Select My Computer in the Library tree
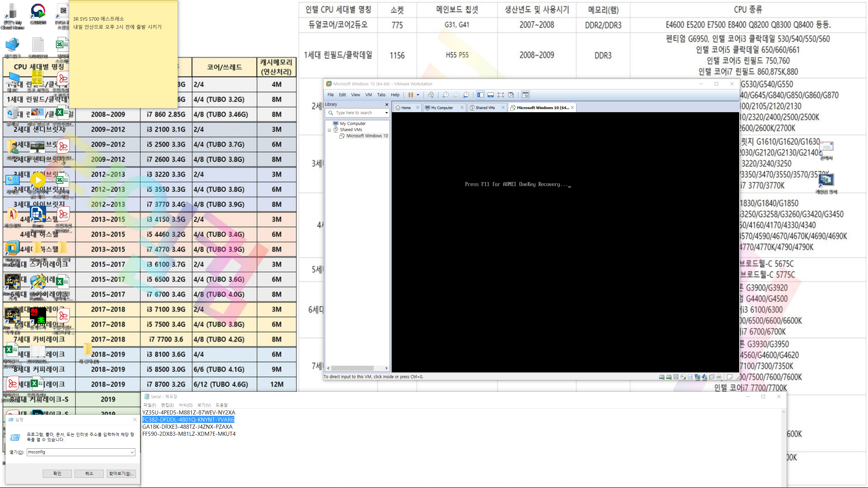Screen dimensions: 868x488 [353, 124]
